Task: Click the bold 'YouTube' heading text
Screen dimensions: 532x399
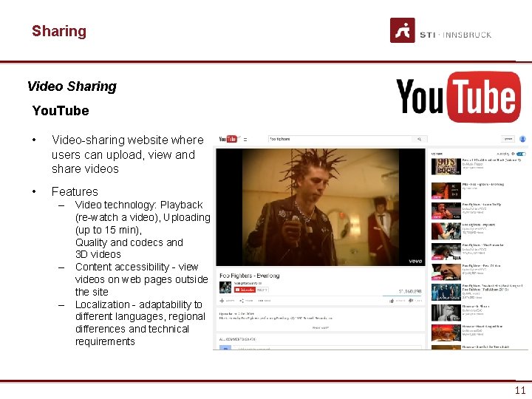Action: 61,111
